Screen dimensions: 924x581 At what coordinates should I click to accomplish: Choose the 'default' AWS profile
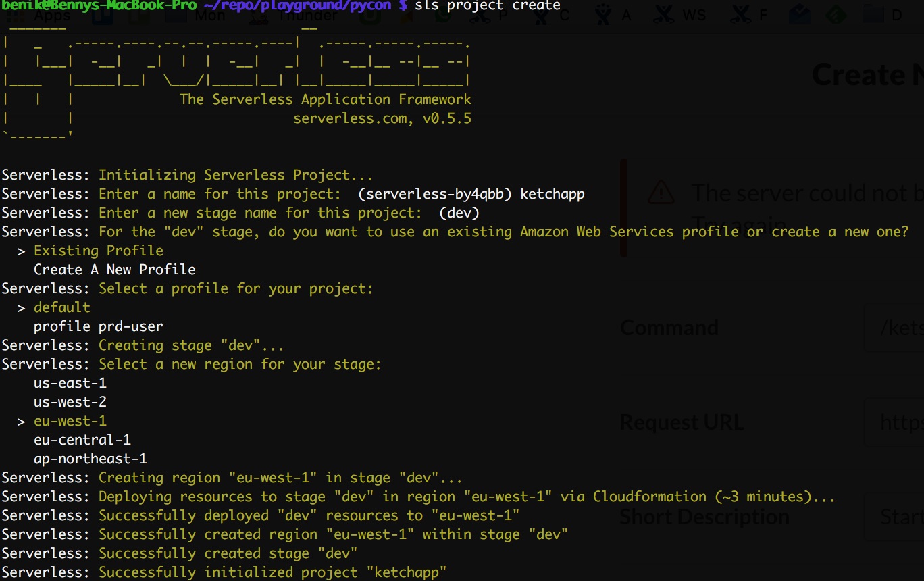[62, 307]
